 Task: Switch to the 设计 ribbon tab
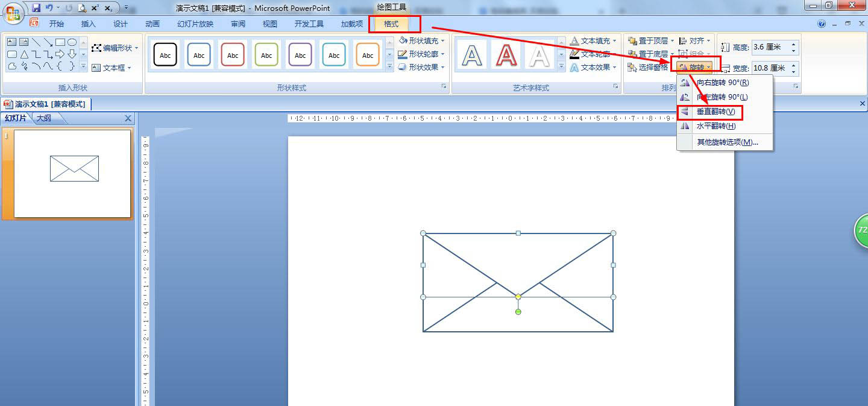[x=121, y=24]
